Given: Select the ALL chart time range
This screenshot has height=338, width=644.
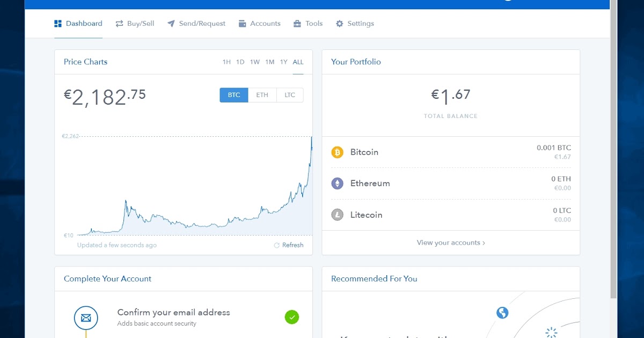Looking at the screenshot, I should [x=298, y=62].
